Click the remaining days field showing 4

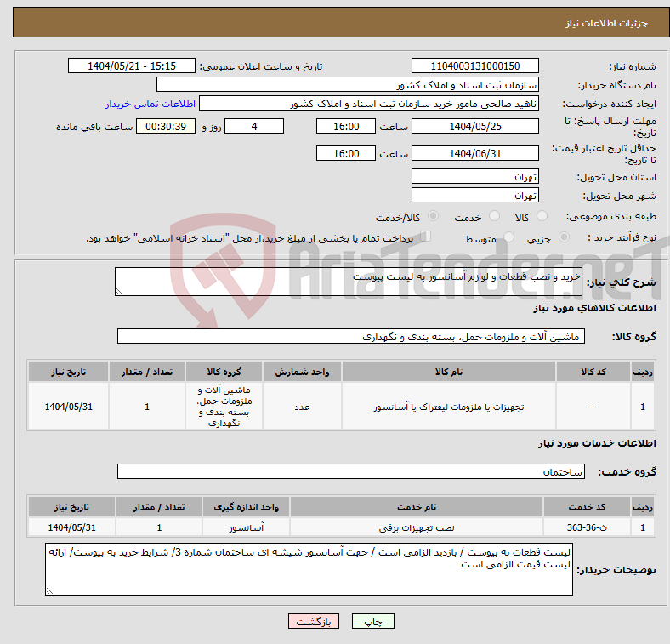click(254, 126)
